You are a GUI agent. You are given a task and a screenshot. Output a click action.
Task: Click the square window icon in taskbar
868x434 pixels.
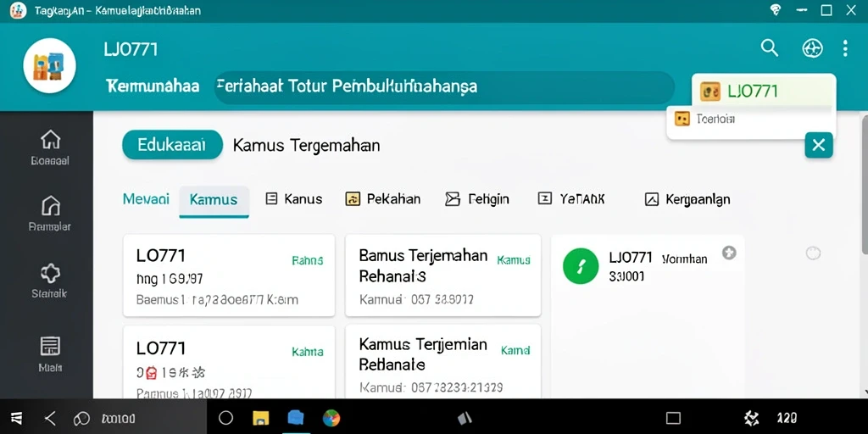[x=673, y=419]
